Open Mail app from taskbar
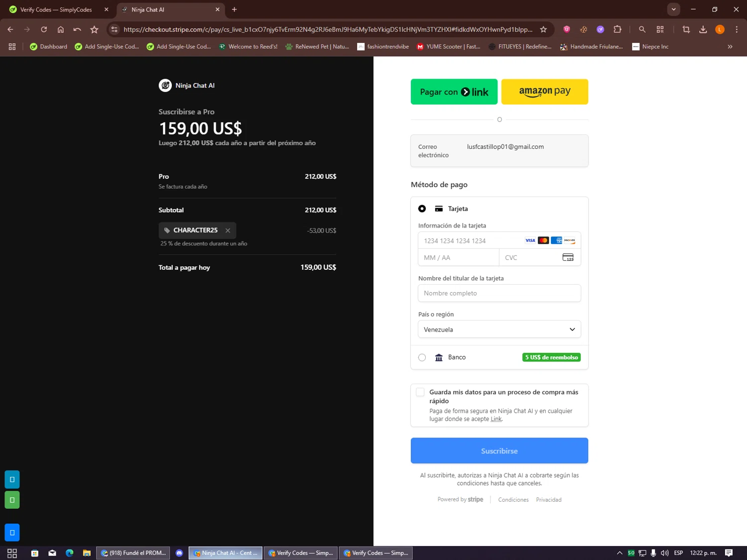The image size is (747, 560). pos(52,553)
